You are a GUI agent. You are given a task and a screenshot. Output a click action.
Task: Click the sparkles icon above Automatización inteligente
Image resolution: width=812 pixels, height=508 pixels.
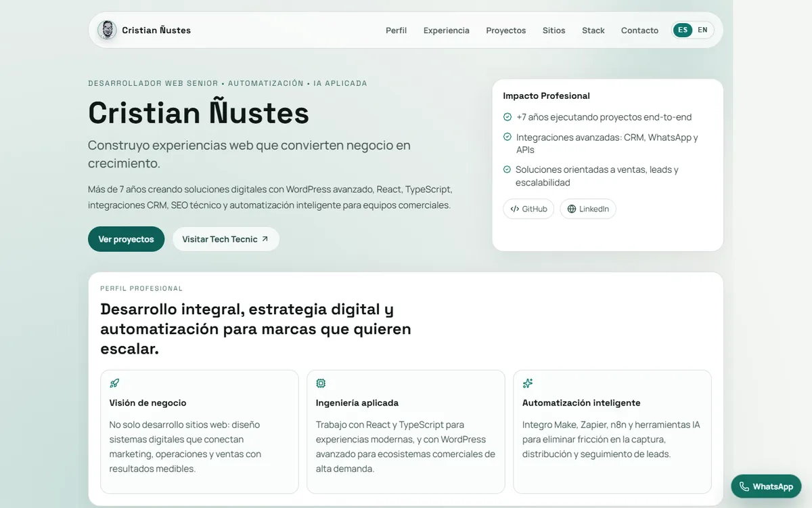(528, 383)
